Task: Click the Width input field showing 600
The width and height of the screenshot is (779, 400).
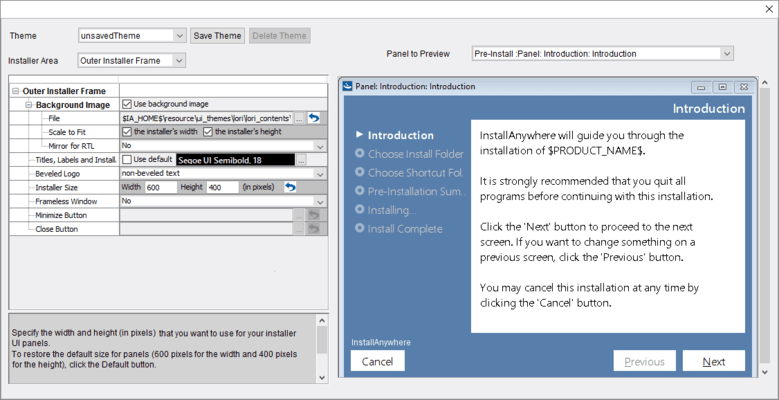Action: click(x=160, y=187)
